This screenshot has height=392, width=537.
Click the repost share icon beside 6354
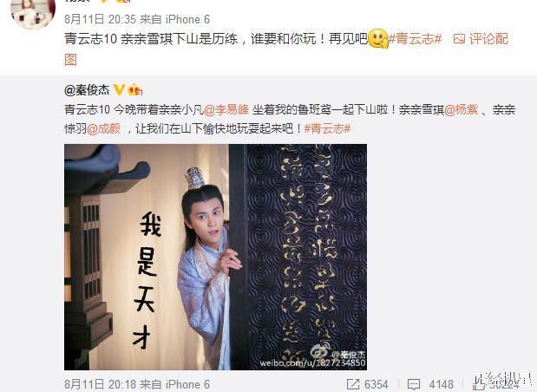(x=353, y=384)
